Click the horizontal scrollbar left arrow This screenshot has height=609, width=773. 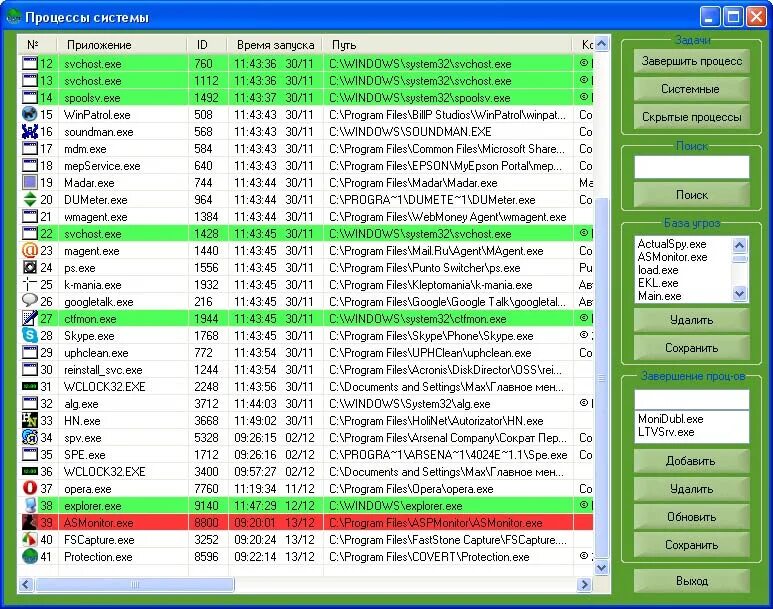[x=26, y=585]
